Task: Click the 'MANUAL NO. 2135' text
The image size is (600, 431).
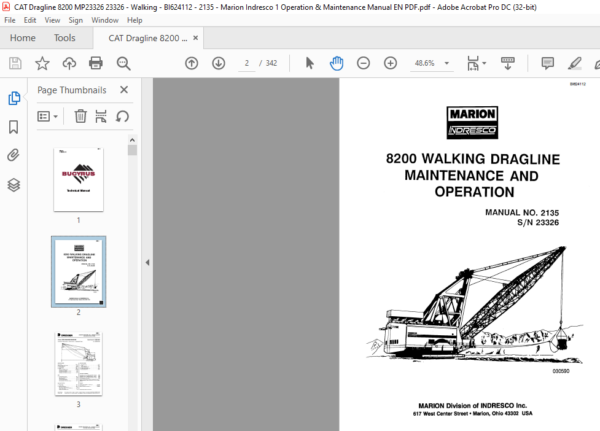Action: tap(522, 212)
